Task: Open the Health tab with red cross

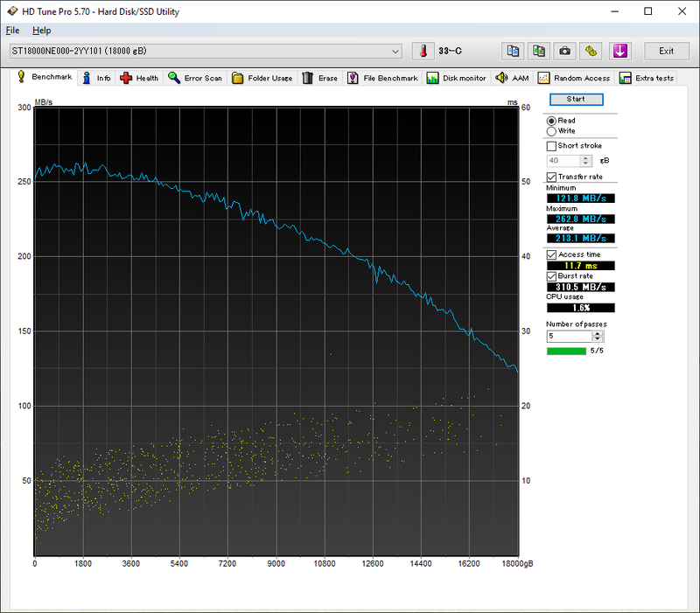Action: (x=139, y=78)
